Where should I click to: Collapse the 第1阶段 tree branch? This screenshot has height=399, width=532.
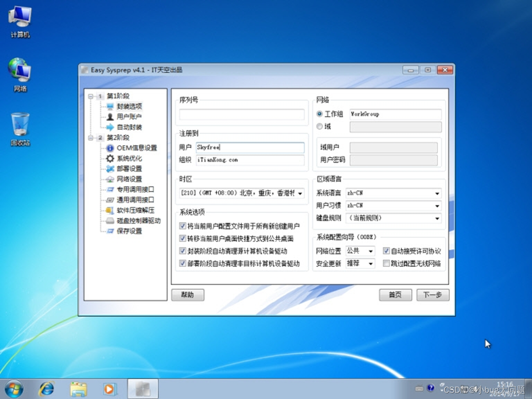90,96
